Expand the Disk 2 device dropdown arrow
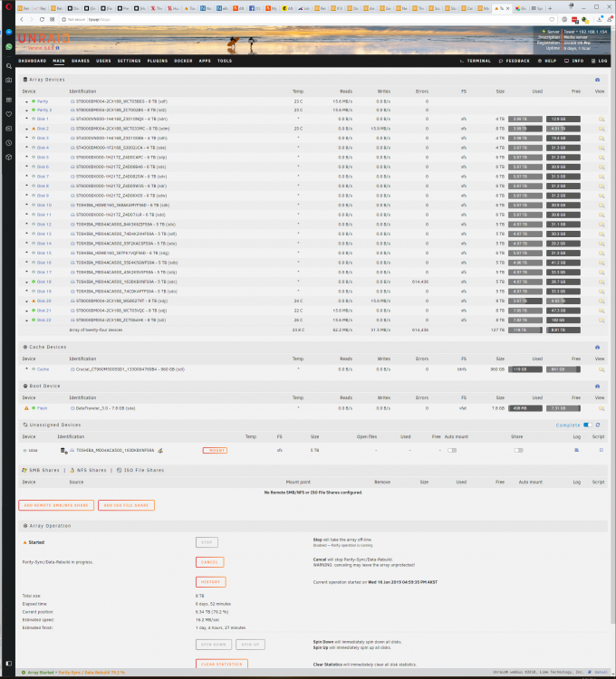Screen dimensions: 616x679 pyautogui.click(x=26, y=129)
